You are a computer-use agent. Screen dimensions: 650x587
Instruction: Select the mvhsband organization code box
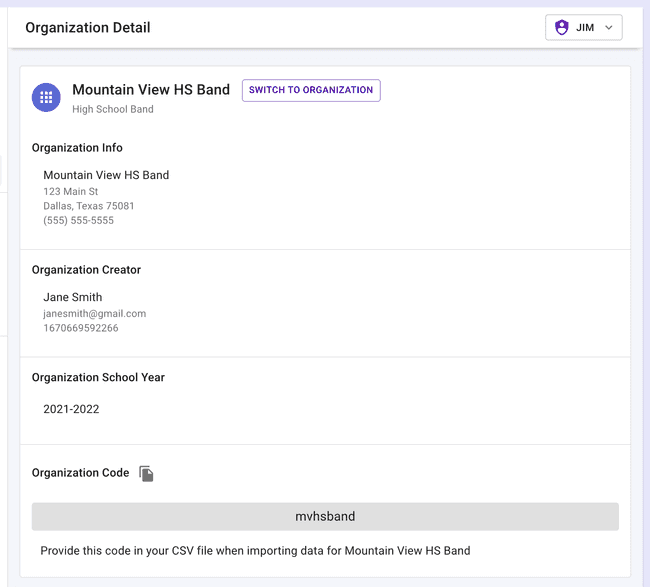point(325,516)
